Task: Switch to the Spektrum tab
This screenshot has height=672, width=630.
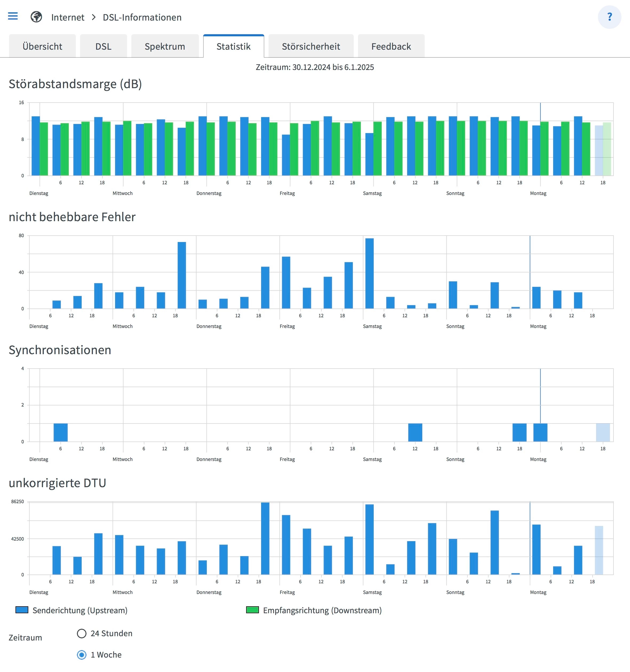Action: (164, 46)
